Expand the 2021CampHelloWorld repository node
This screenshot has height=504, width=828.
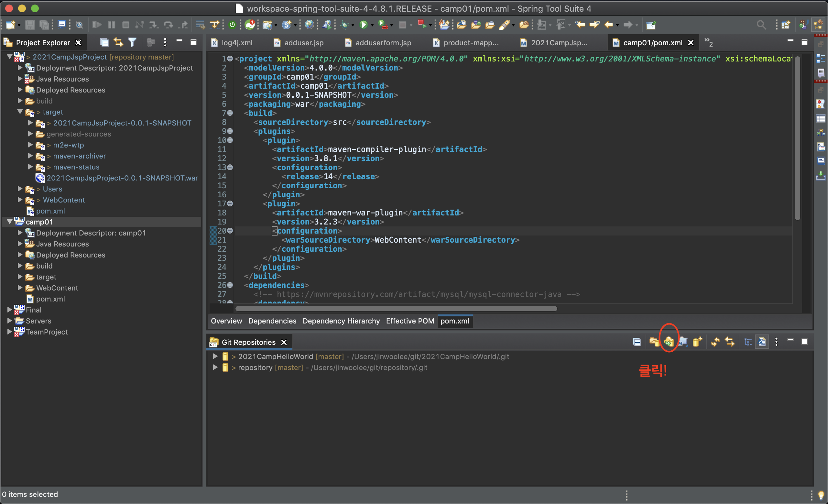point(215,356)
